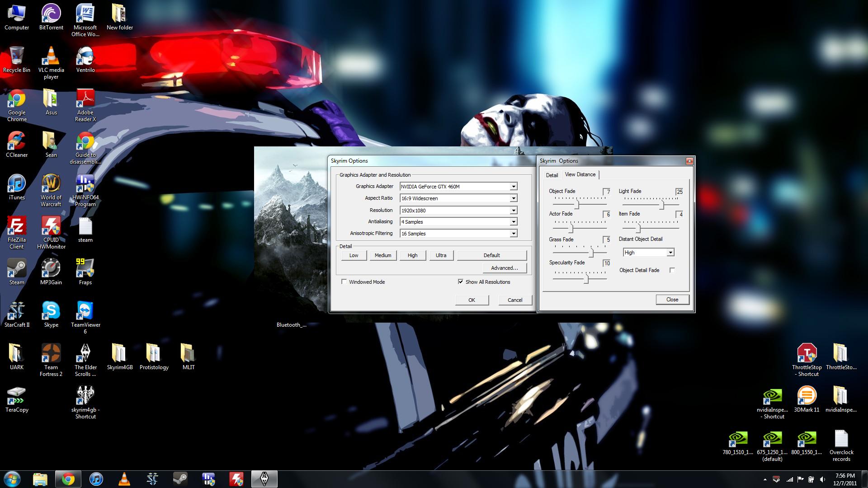Open the 3DMark 11 desktop icon
Image resolution: width=868 pixels, height=488 pixels.
pyautogui.click(x=807, y=399)
